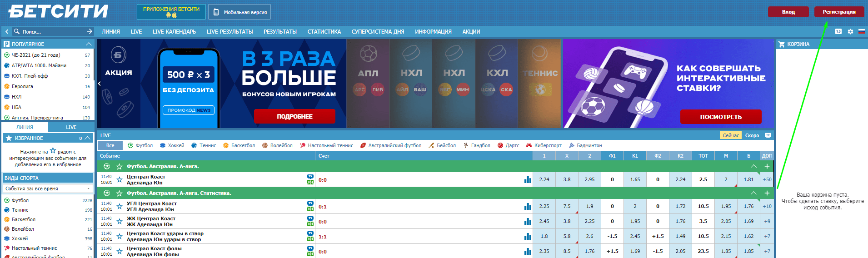The width and height of the screenshot is (868, 258).
Task: Click the ПОДРОБНЕЕ banner button
Action: point(294,116)
